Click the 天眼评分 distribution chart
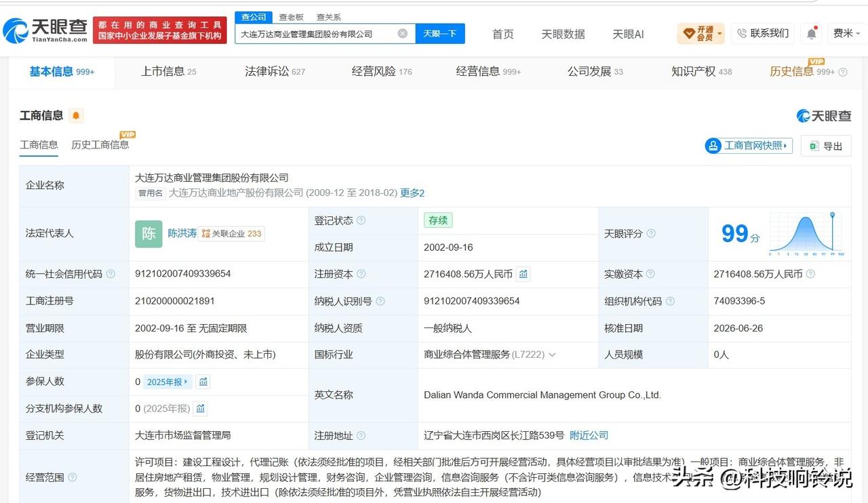The image size is (868, 503). [x=806, y=234]
